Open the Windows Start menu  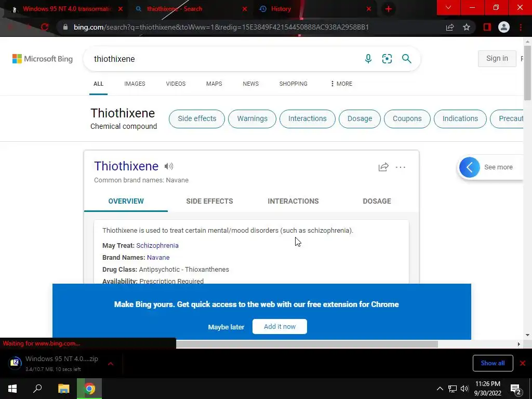(12, 389)
